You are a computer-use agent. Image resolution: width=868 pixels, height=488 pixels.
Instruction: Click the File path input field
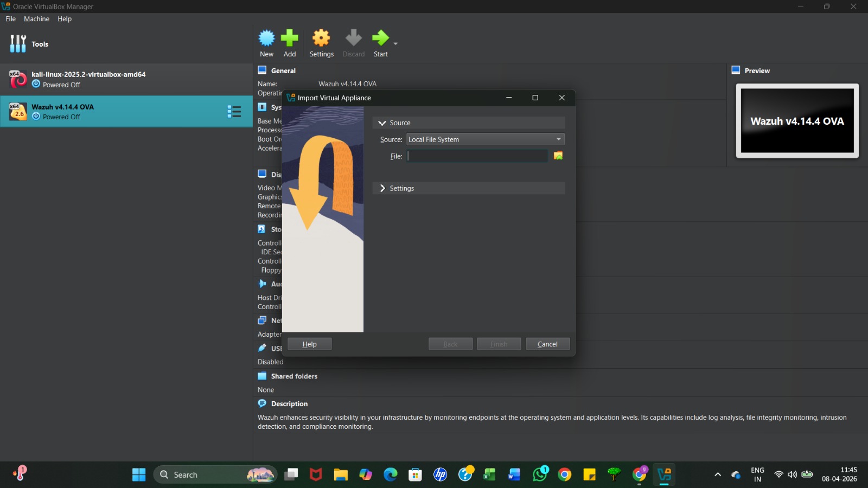(477, 156)
